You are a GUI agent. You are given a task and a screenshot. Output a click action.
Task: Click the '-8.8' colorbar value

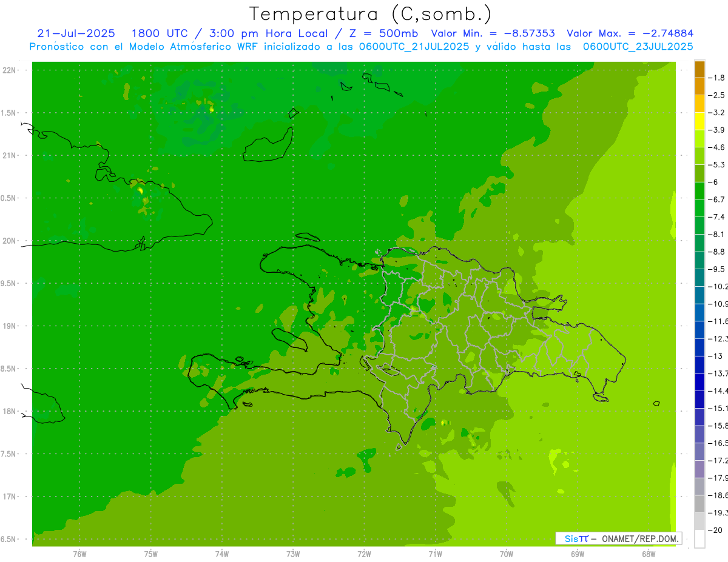click(x=716, y=252)
